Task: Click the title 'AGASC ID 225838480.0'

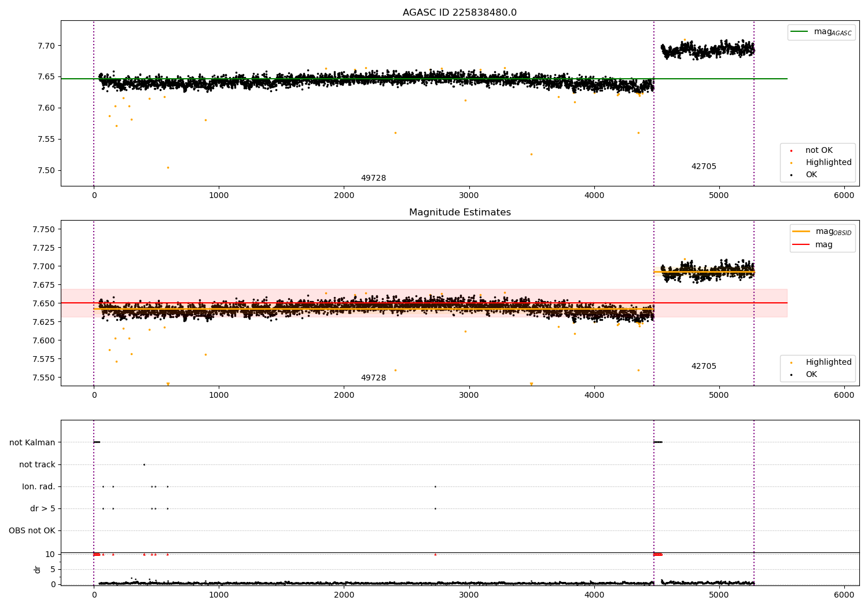Action: click(x=459, y=13)
